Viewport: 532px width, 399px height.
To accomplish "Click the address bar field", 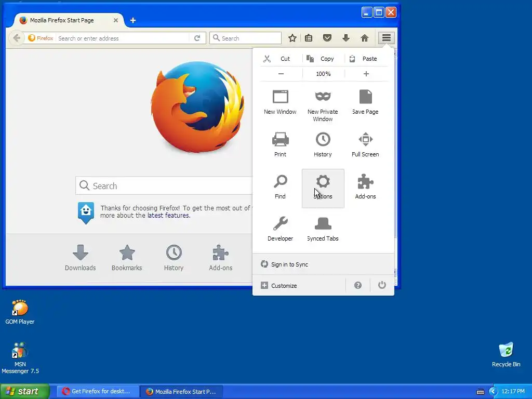I will point(122,38).
